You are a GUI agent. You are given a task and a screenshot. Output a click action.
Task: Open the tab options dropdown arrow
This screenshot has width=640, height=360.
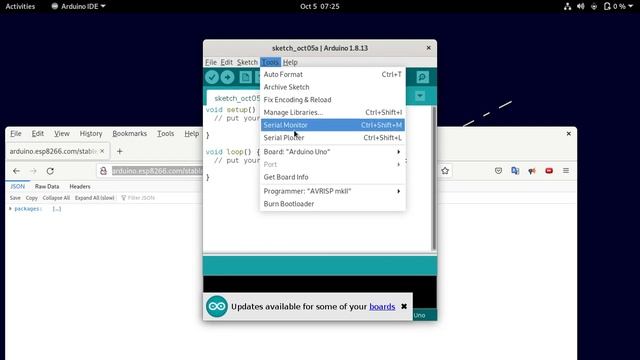pos(420,96)
